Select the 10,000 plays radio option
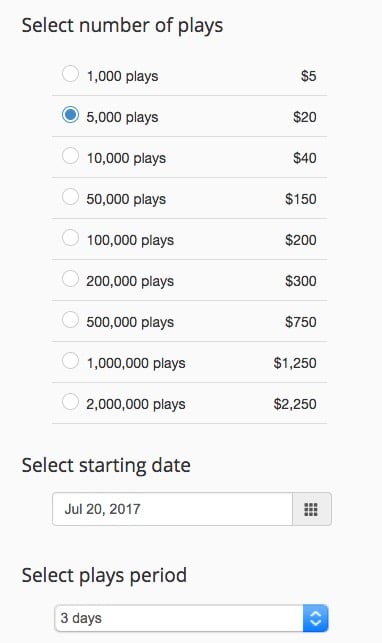 click(x=70, y=156)
